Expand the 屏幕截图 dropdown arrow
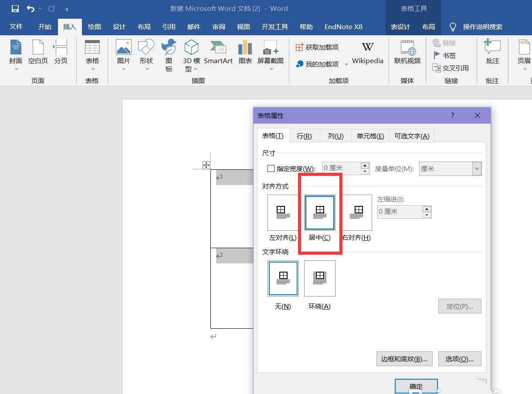This screenshot has height=394, width=532. 271,69
